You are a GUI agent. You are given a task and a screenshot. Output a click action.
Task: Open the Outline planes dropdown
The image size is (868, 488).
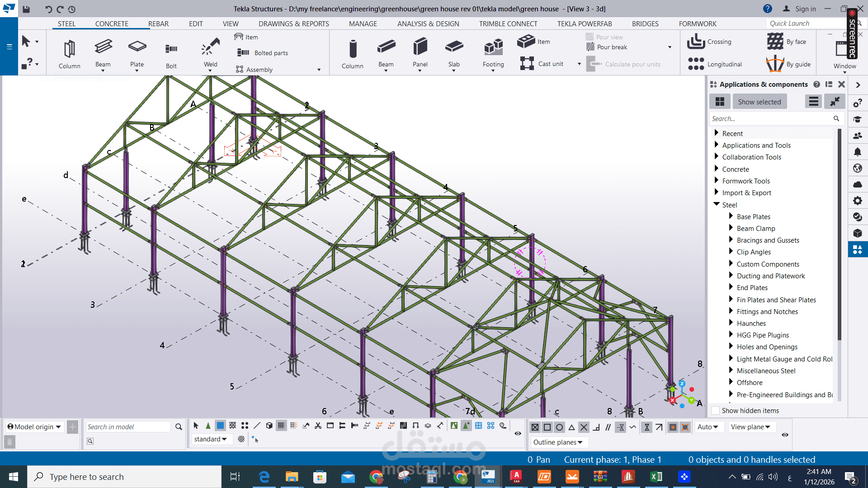(558, 442)
